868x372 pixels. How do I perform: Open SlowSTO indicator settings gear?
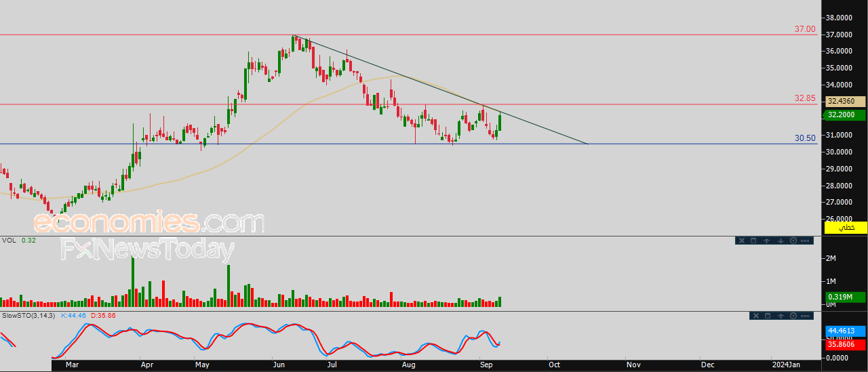793,316
